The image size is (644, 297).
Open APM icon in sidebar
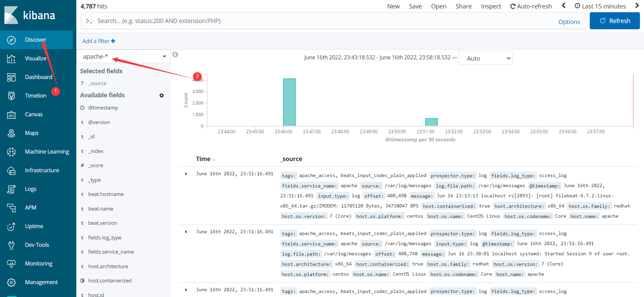point(11,208)
